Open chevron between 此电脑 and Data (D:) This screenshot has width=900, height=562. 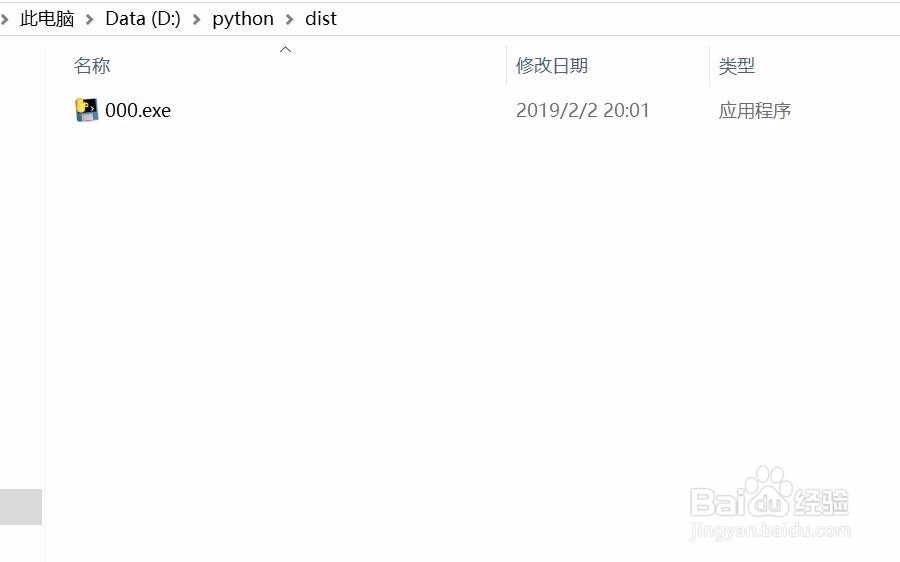click(x=90, y=19)
